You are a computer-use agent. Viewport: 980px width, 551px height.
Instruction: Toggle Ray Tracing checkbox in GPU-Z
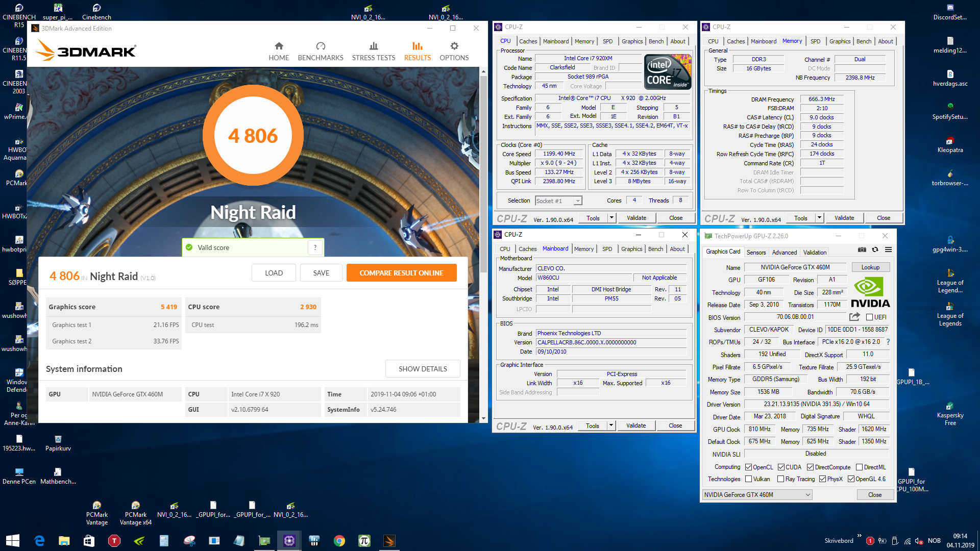click(780, 479)
